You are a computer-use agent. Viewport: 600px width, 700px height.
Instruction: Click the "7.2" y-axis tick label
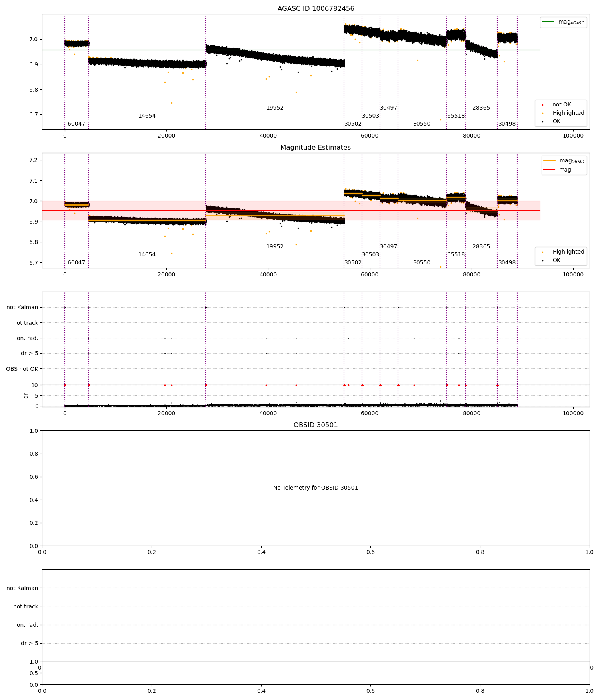point(34,160)
